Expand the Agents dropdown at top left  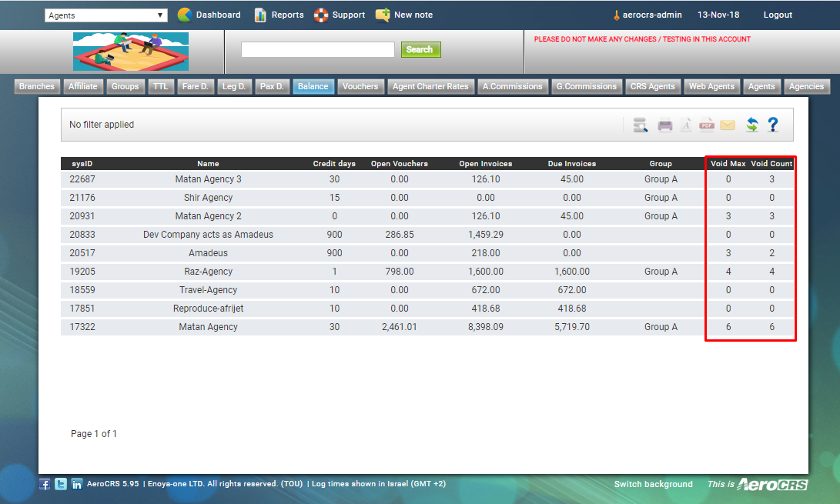[106, 15]
